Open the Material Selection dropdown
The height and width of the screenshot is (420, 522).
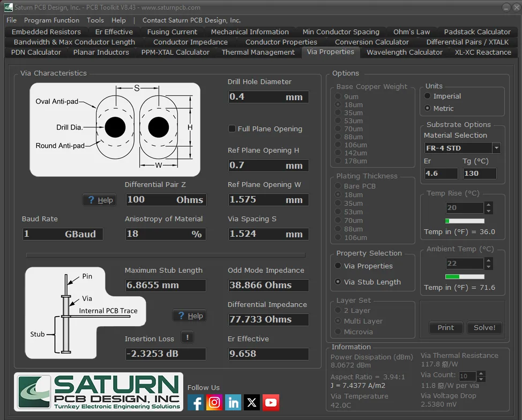pos(496,148)
